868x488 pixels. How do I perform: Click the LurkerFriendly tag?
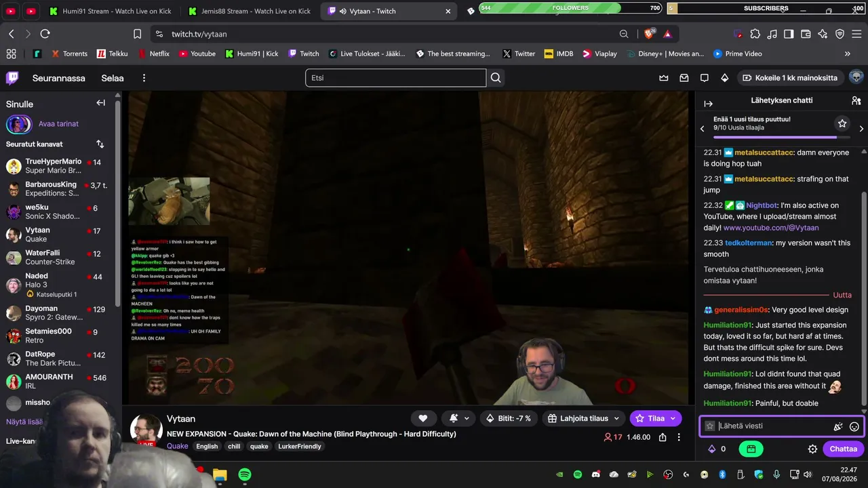(300, 446)
